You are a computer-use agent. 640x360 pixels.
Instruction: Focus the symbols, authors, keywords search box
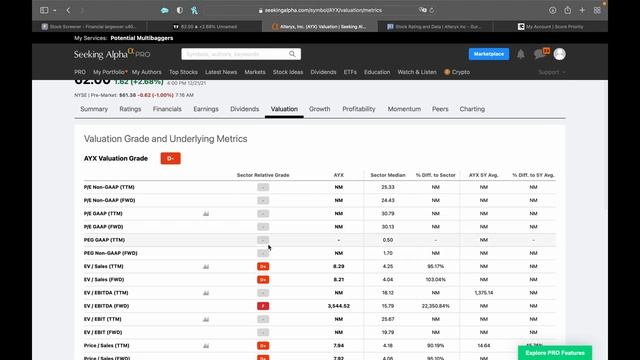235,54
